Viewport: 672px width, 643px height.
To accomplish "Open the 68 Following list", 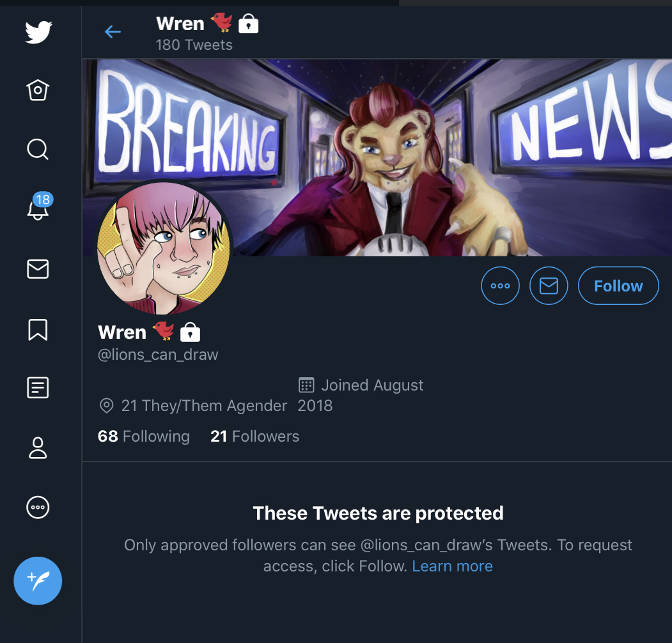I will (x=144, y=436).
